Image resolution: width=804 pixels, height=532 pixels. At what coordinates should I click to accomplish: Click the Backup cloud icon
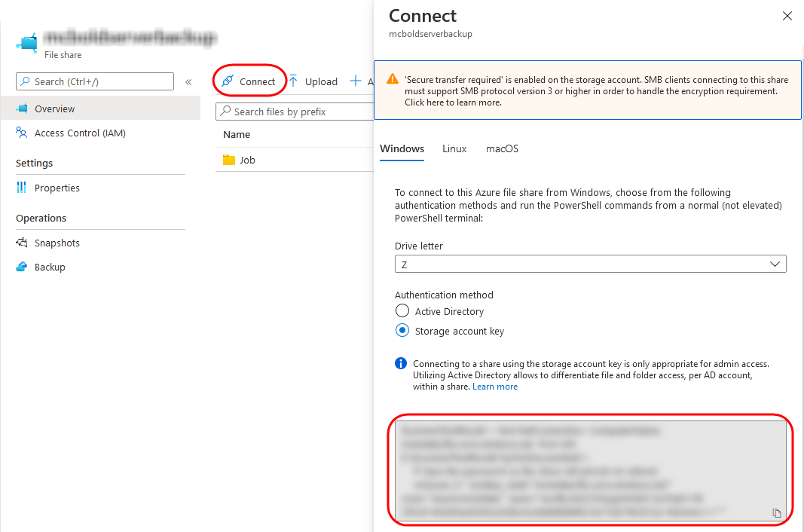pyautogui.click(x=22, y=267)
